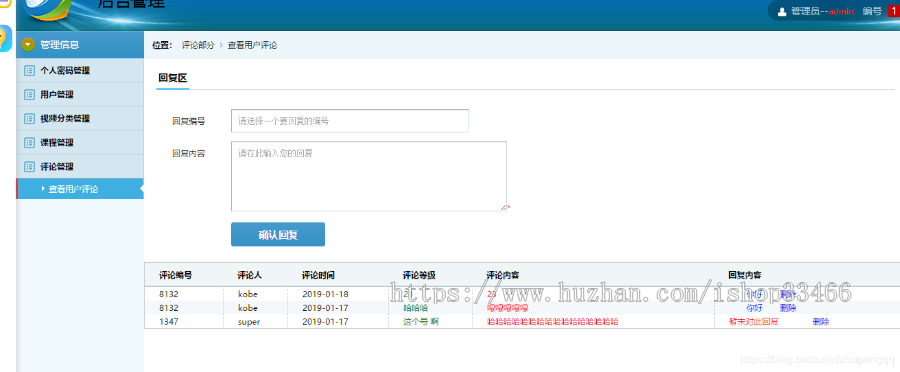Delete kobe's 2019-01-17 comment via 删除
The width and height of the screenshot is (900, 372).
click(788, 308)
